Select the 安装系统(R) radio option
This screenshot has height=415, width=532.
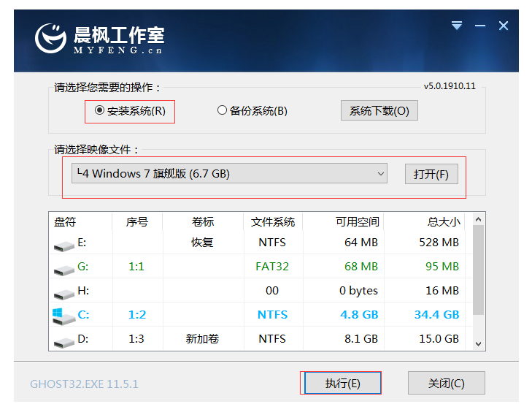pos(100,111)
